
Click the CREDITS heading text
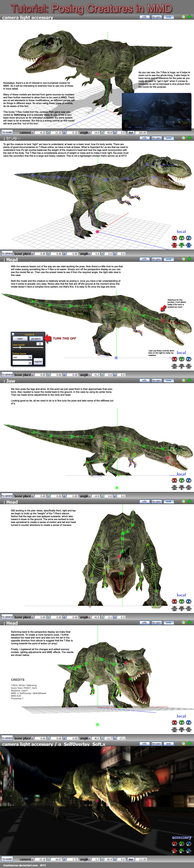click(x=18, y=680)
